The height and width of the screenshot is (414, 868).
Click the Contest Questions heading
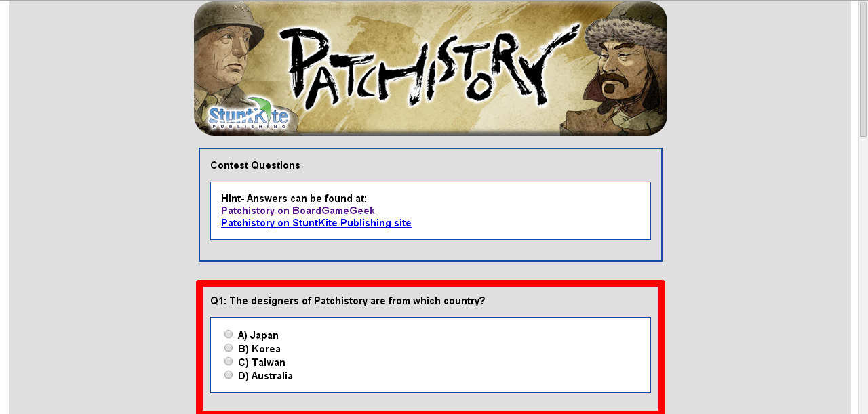click(255, 165)
